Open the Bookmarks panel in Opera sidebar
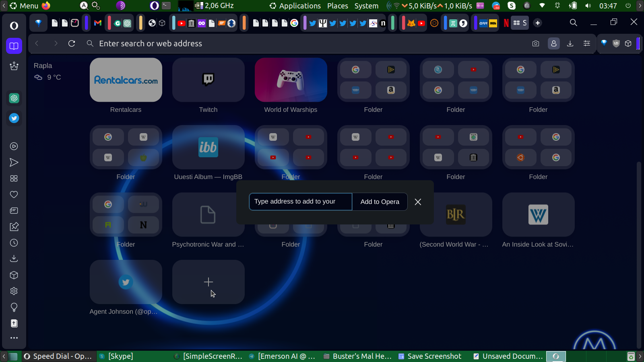The width and height of the screenshot is (644, 362). 14,46
